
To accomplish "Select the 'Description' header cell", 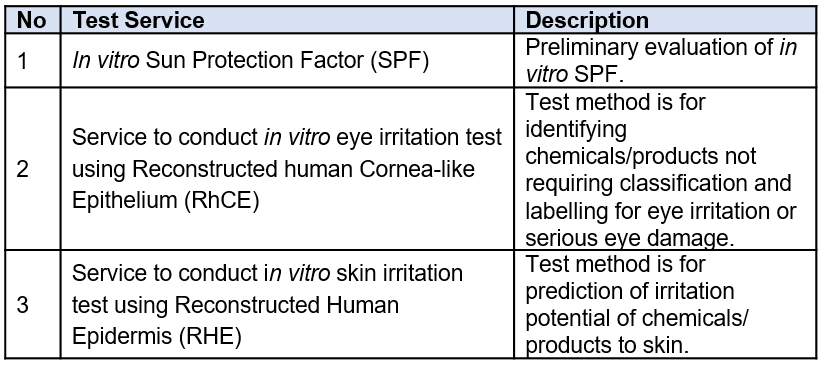I will pos(665,20).
